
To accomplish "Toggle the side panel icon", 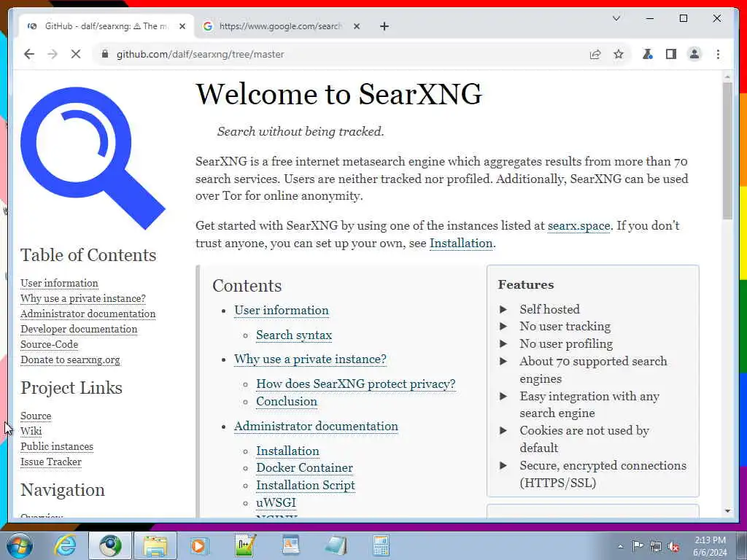I will (671, 54).
